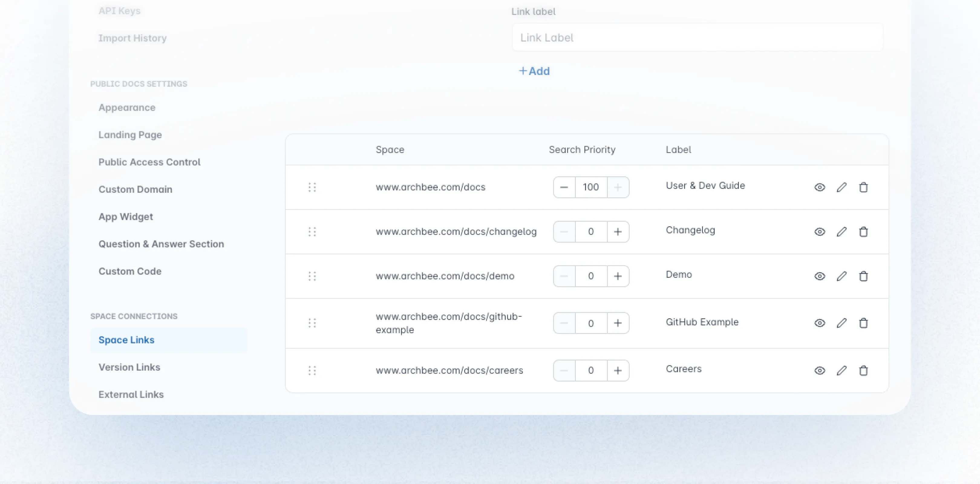Delete the Demo space link
Viewport: 980px width, 484px height.
tap(863, 276)
